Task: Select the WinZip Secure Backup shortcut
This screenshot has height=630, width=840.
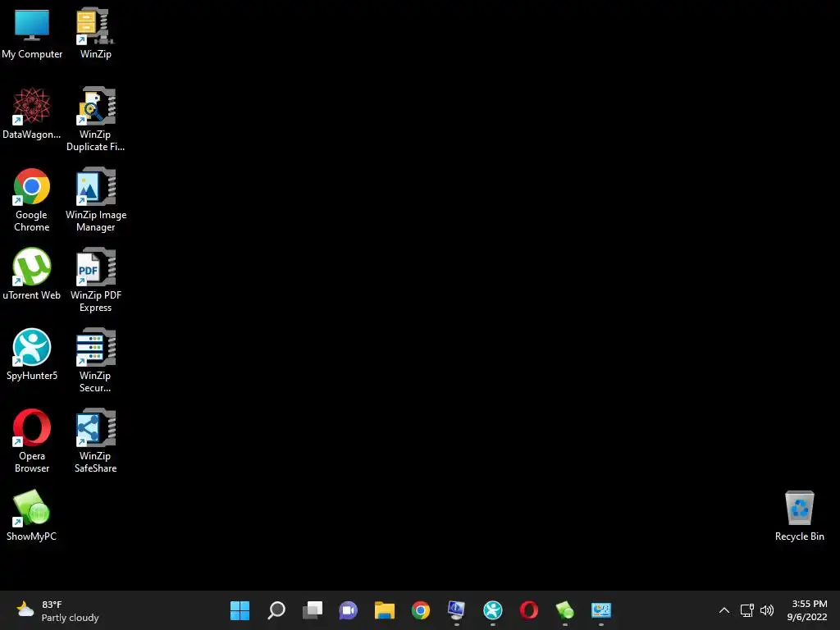Action: coord(95,360)
